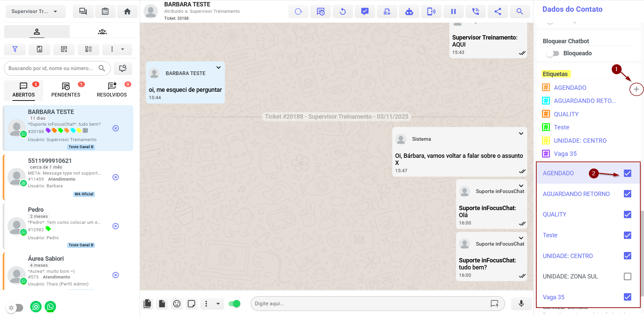
Task: Switch to the RESOLVIDOS tab
Action: pos(112,90)
